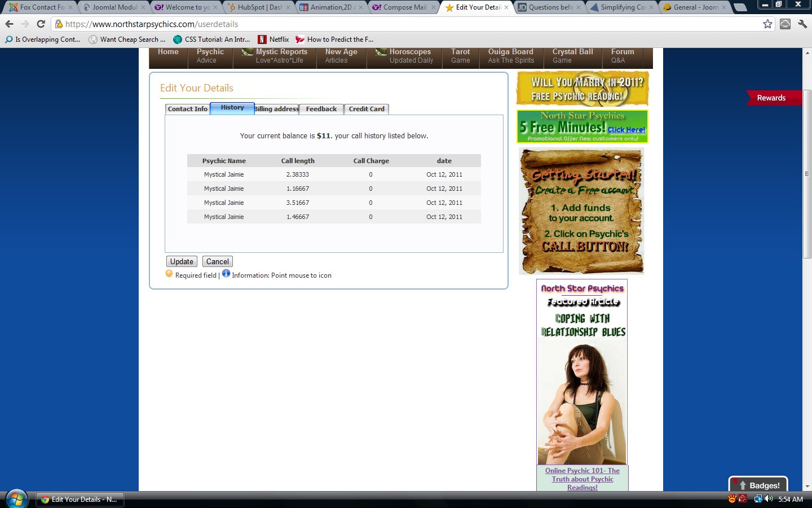Click call length value 1.16667
Screen dimensions: 812x508
298,189
